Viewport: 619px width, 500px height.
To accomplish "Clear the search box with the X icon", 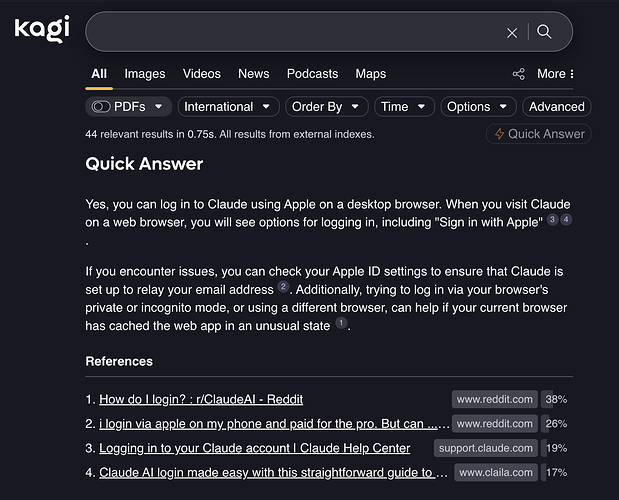I will coord(512,32).
